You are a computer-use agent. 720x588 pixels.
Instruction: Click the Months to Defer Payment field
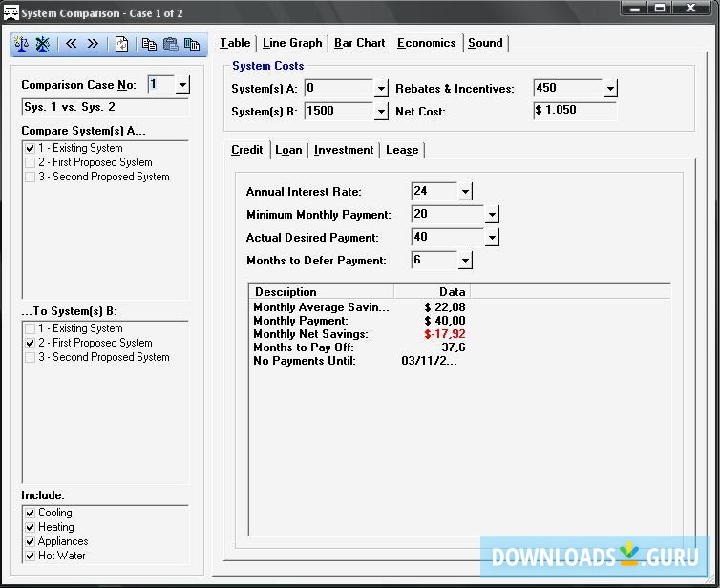pos(434,261)
